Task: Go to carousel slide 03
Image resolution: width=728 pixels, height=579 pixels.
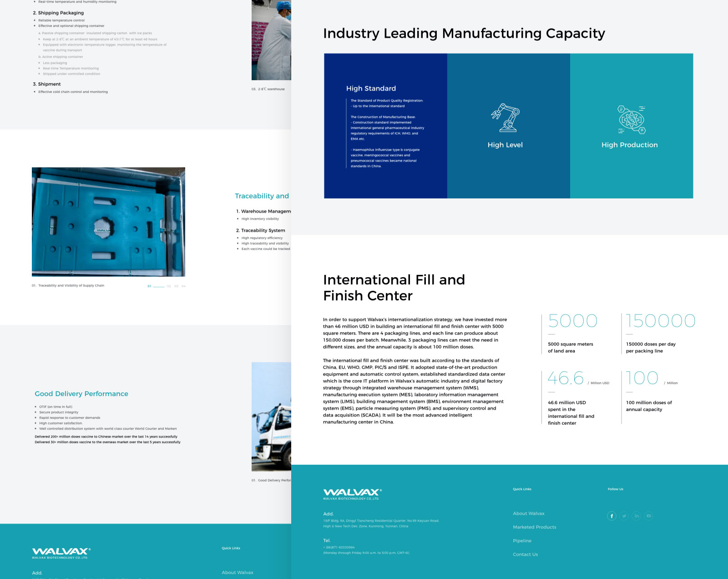Action: click(x=177, y=286)
